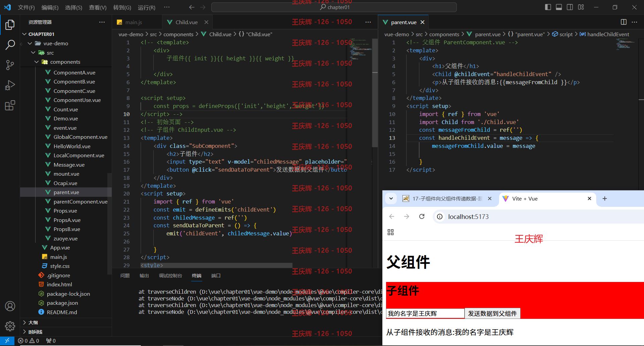Click handleChildEvent breadcrumb in right editor
Screen dimensions: 644x346
(x=604, y=34)
